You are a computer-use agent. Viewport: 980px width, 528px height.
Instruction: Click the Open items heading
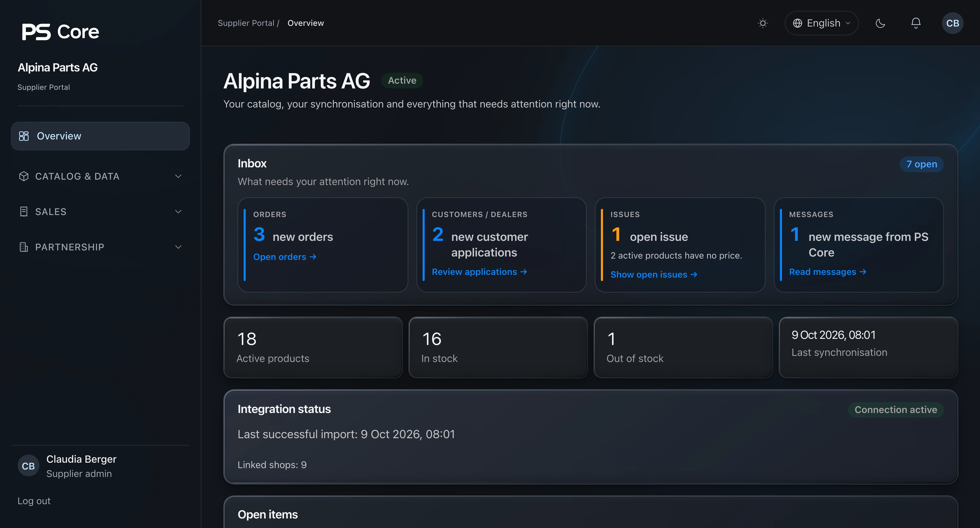267,514
